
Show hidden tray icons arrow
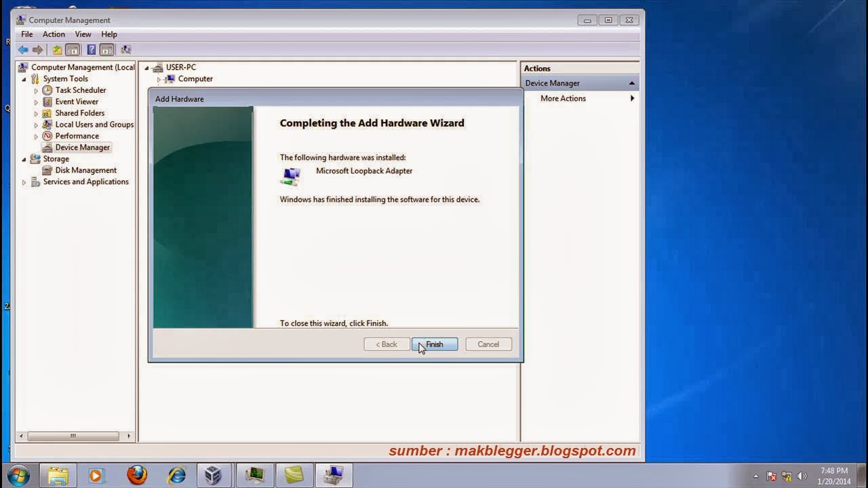756,476
